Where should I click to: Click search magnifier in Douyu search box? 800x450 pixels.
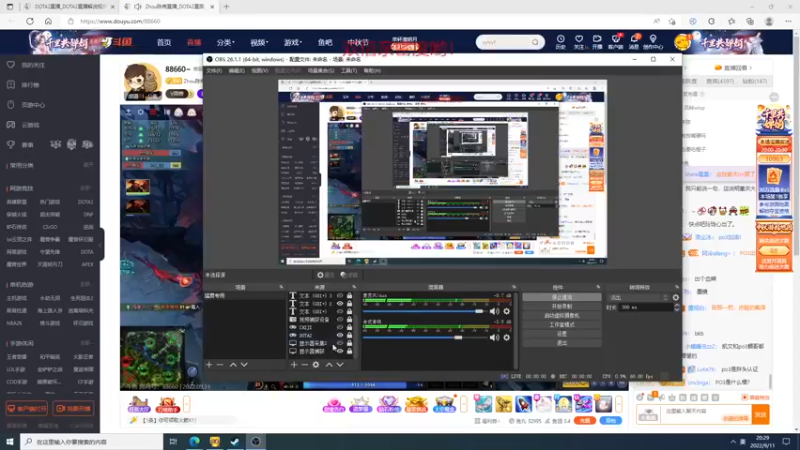(535, 42)
